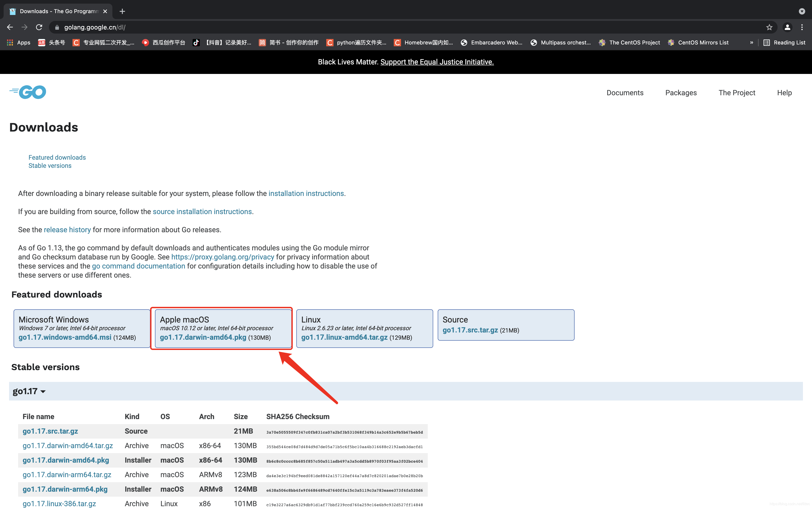Open The CentOS Project bookmark
Viewport: 812px width, 508px height.
629,42
